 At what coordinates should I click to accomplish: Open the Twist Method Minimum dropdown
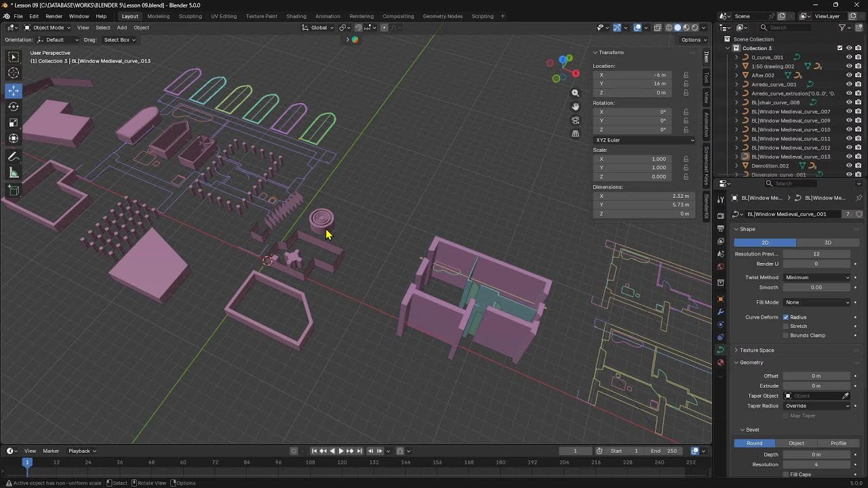[x=816, y=277]
